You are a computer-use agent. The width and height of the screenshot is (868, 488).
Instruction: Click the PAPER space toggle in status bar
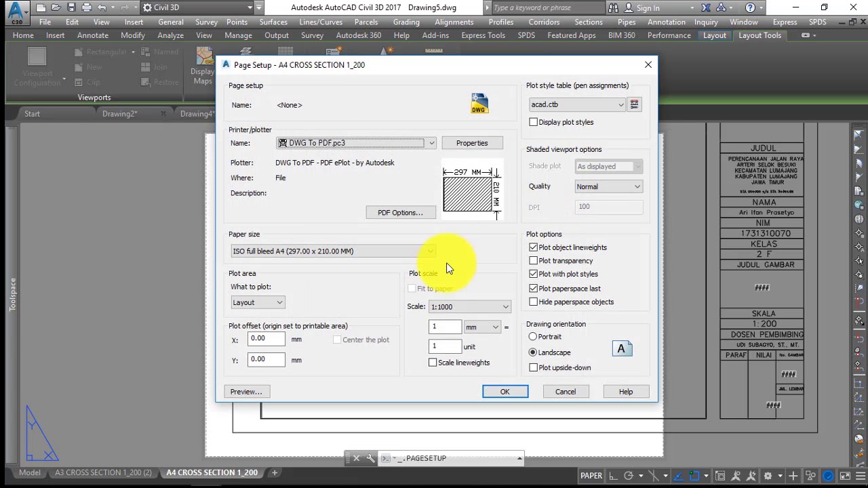591,476
